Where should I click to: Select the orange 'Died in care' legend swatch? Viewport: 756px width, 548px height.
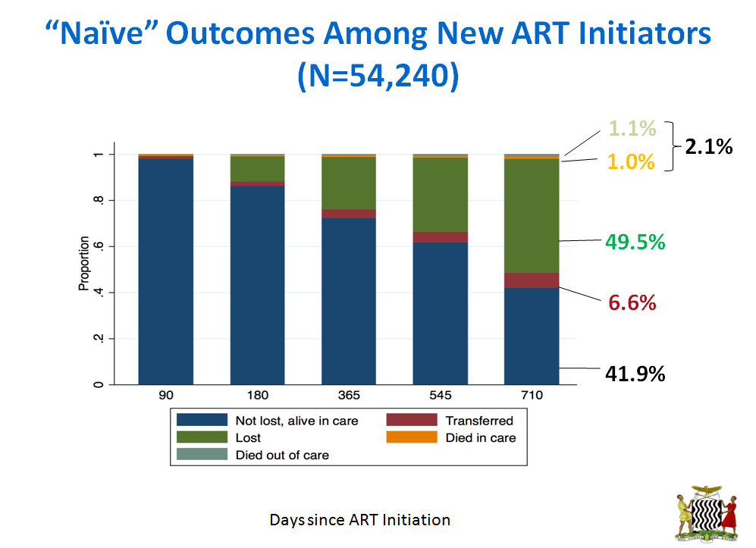tap(412, 437)
